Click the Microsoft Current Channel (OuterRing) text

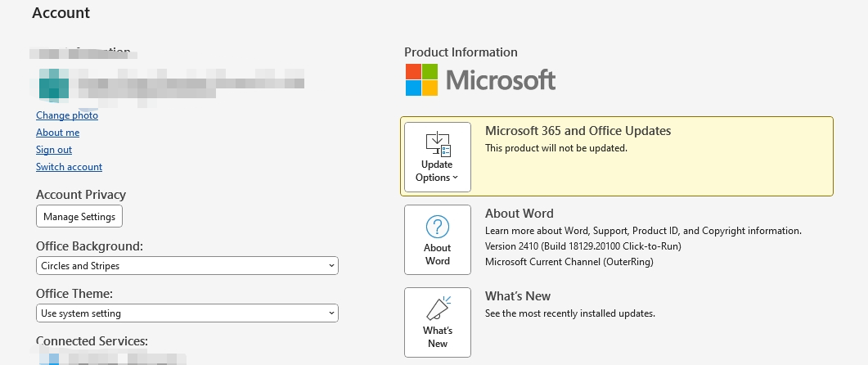point(569,261)
